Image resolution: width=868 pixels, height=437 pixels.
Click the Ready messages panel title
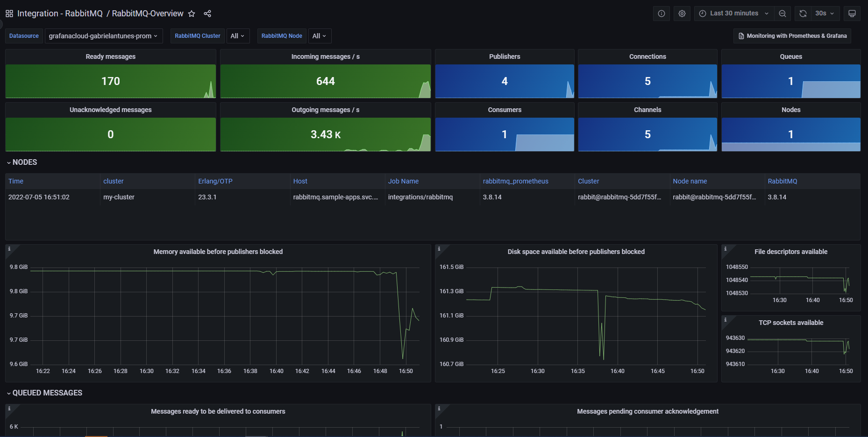click(x=110, y=56)
